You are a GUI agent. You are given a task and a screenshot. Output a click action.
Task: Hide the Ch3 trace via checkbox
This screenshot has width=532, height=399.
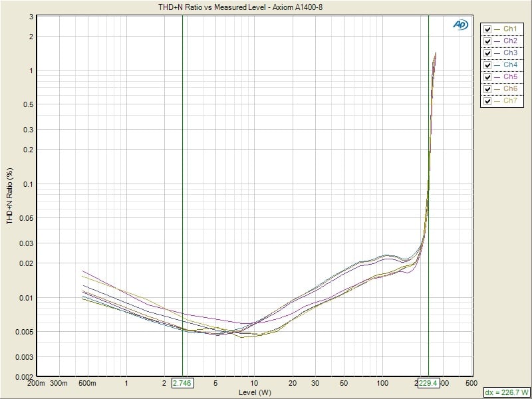488,53
